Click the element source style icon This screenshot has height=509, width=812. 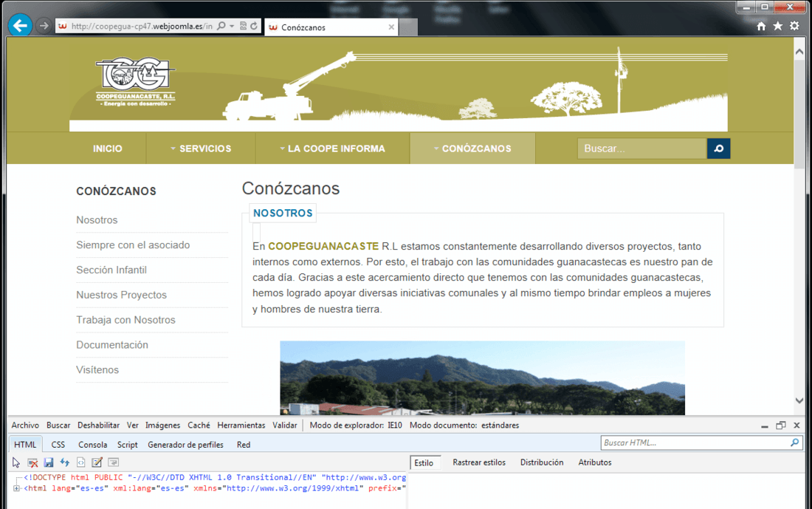click(80, 462)
